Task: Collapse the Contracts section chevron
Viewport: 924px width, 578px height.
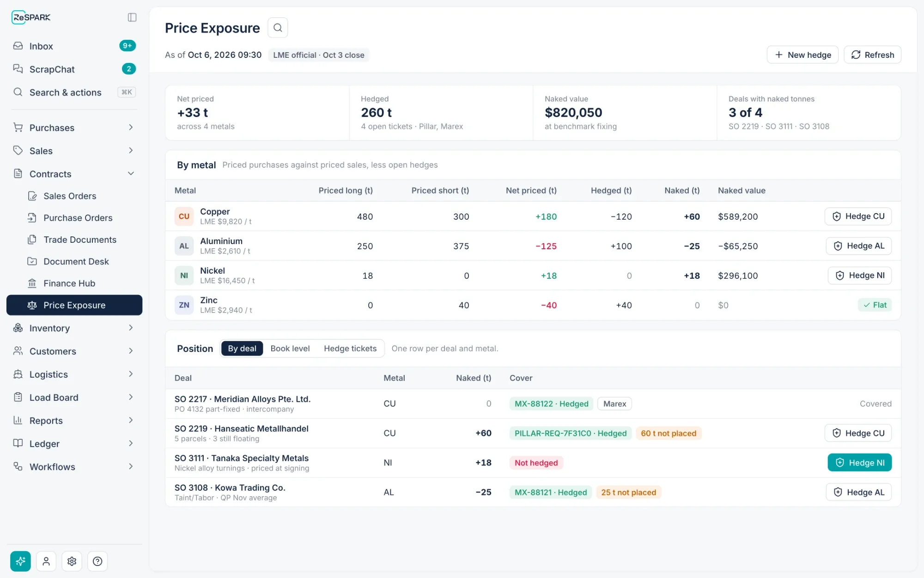Action: click(x=131, y=173)
